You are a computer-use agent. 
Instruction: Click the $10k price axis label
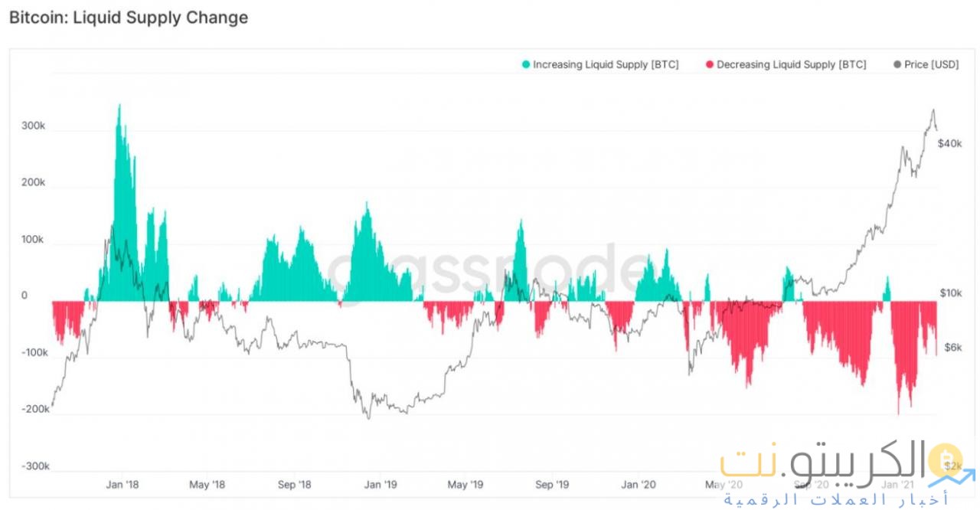950,293
